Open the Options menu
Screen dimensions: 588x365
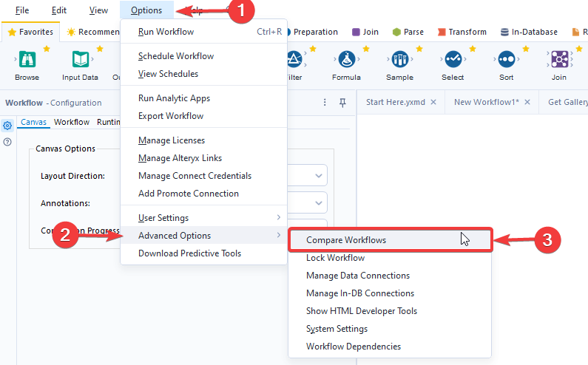point(146,10)
